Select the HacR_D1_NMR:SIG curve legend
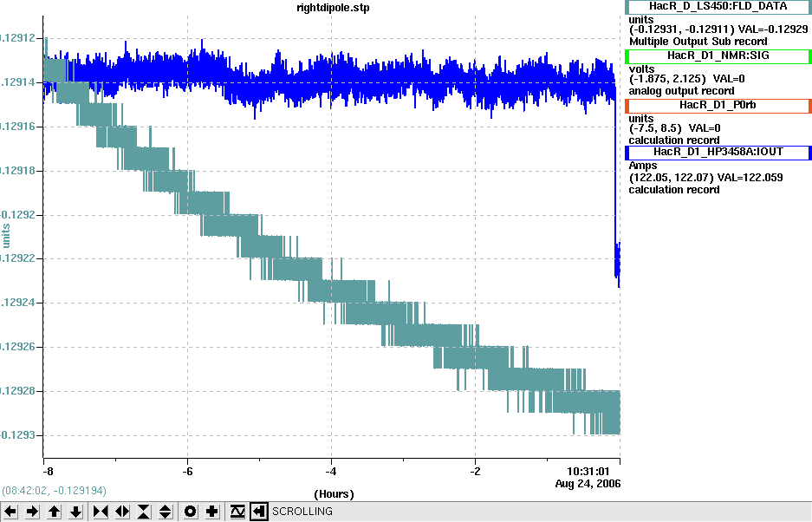This screenshot has height=522, width=812. pos(718,55)
